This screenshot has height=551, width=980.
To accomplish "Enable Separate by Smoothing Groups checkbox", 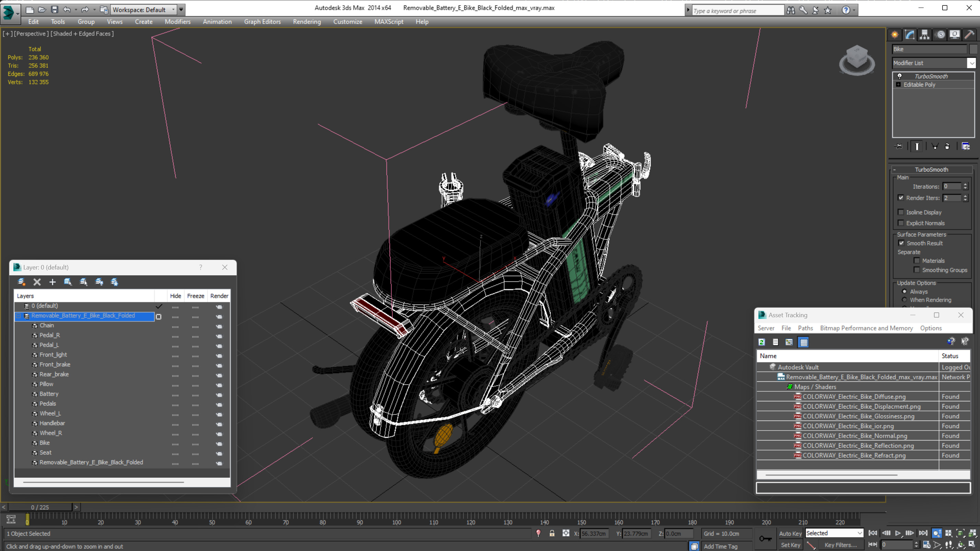I will coord(917,269).
